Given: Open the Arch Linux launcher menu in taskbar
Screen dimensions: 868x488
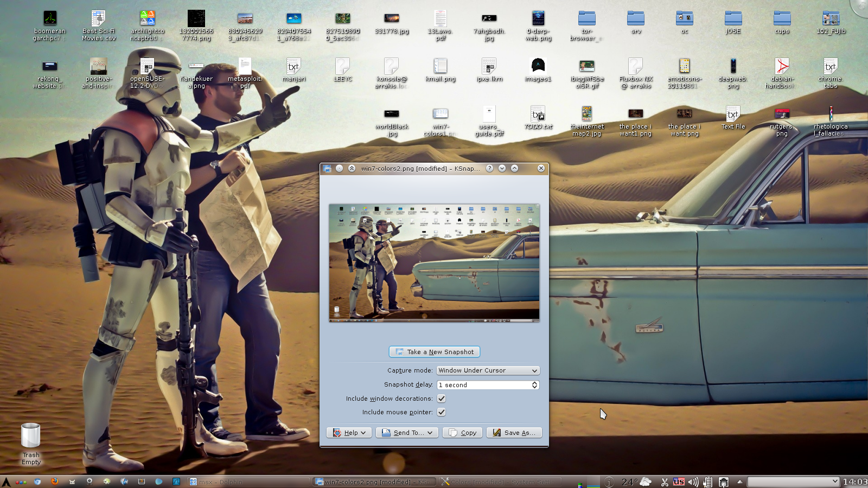Looking at the screenshot, I should coord(6,481).
